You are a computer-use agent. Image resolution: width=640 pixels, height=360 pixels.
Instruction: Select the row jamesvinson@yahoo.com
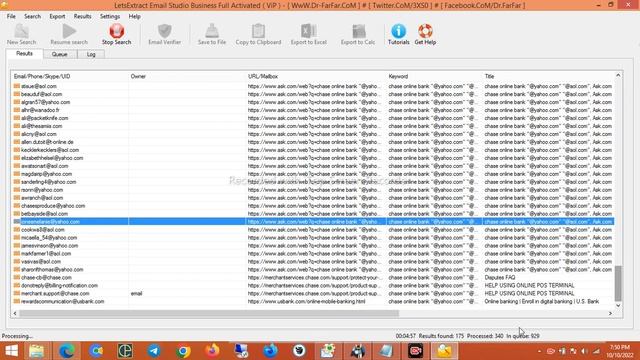pyautogui.click(x=312, y=245)
